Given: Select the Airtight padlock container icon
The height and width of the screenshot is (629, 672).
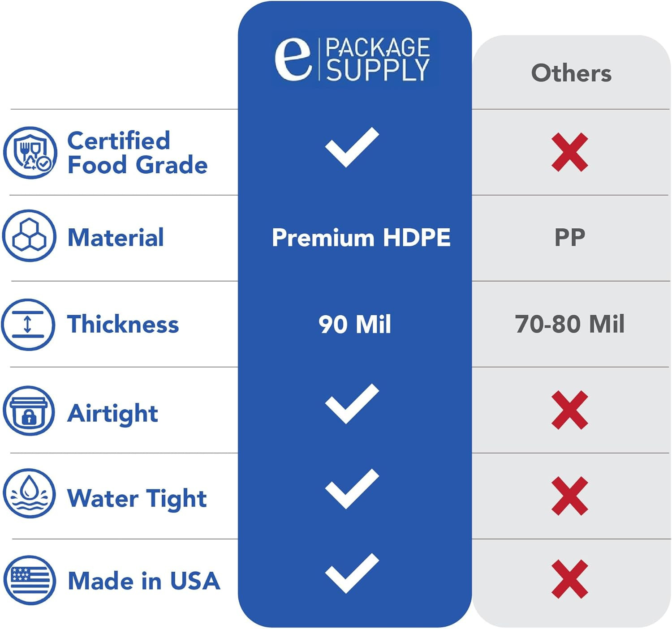Looking at the screenshot, I should pyautogui.click(x=29, y=411).
